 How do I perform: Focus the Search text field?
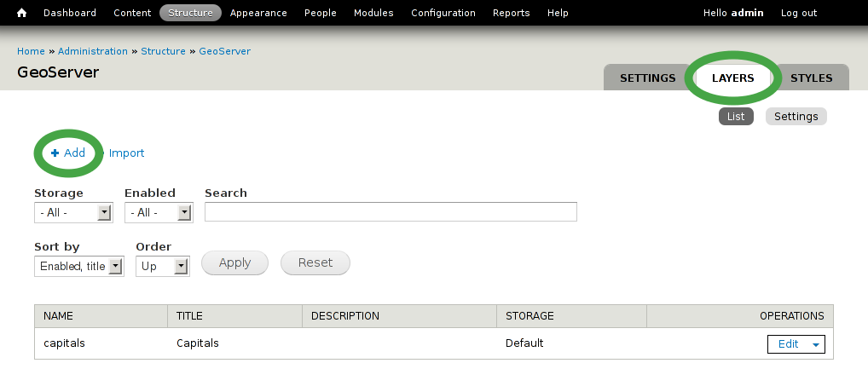(391, 211)
